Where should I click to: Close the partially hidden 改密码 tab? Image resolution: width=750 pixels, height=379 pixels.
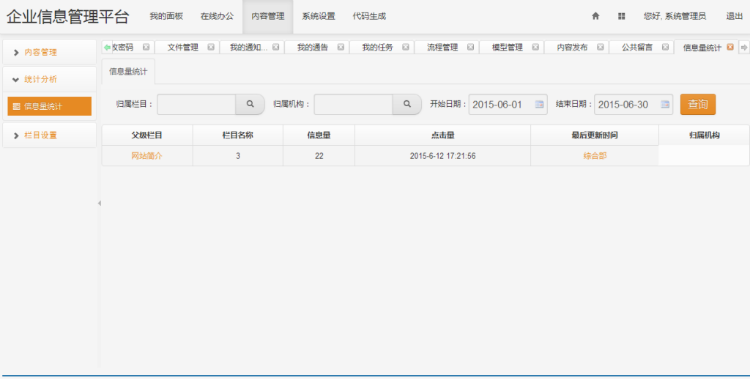coord(146,47)
